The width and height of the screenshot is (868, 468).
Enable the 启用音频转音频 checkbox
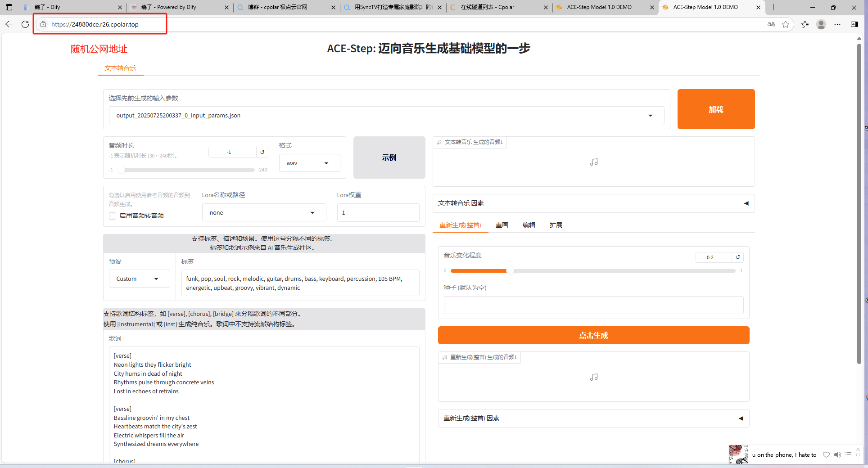pos(113,216)
